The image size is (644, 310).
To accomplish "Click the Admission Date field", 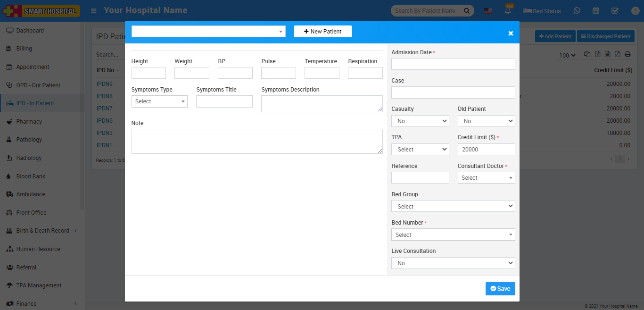I will 453,64.
